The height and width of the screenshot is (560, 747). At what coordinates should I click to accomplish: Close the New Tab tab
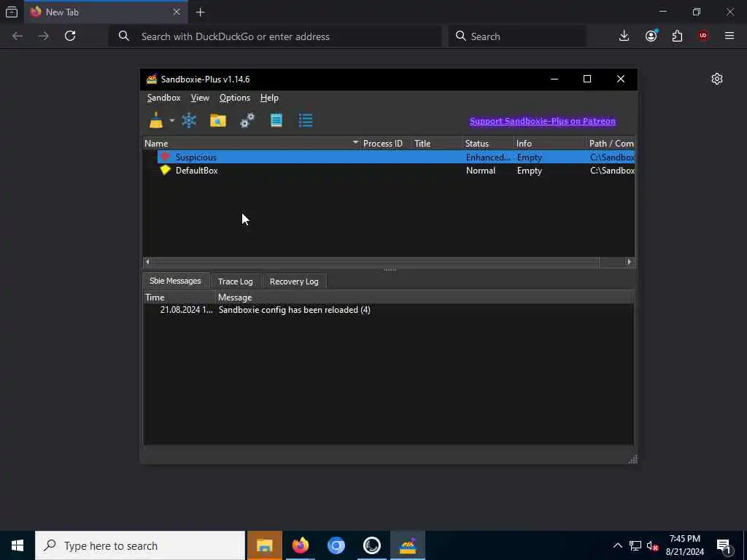click(177, 12)
